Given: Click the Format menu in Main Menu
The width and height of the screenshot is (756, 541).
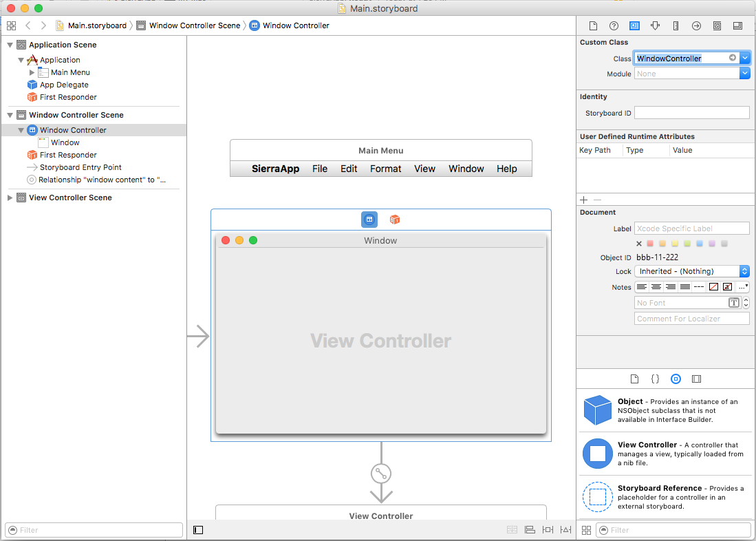Looking at the screenshot, I should coord(386,169).
